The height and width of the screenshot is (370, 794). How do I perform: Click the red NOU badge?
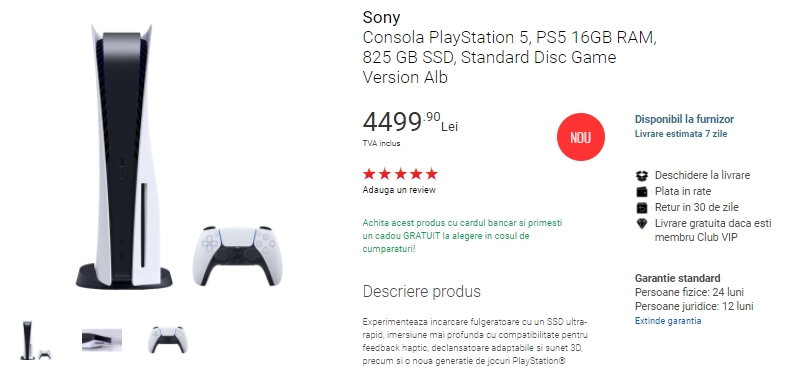[580, 137]
